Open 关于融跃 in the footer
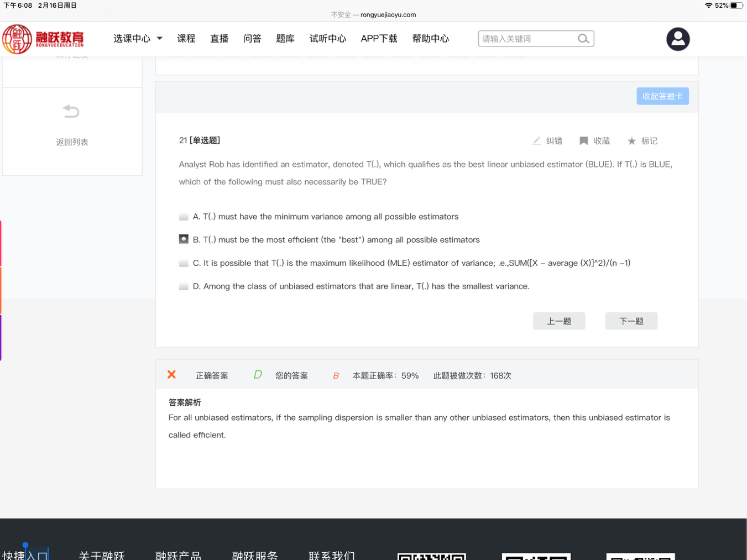The width and height of the screenshot is (747, 560). [x=102, y=554]
